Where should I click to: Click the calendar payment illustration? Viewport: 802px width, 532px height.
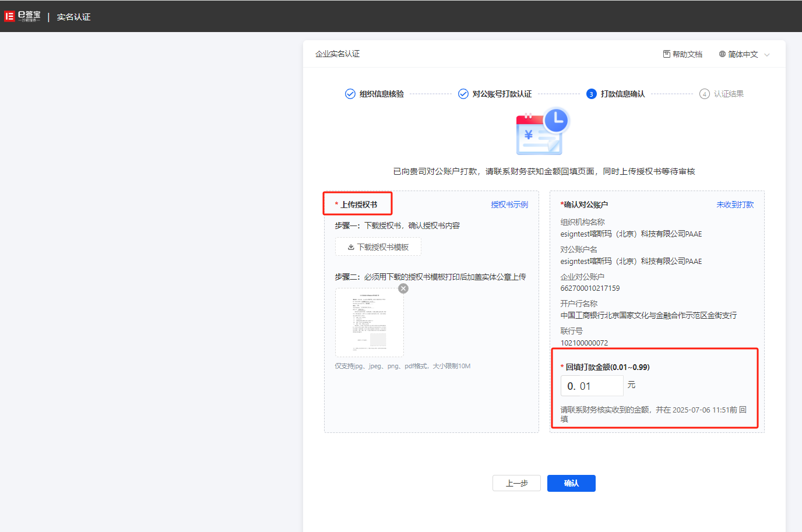[x=543, y=132]
